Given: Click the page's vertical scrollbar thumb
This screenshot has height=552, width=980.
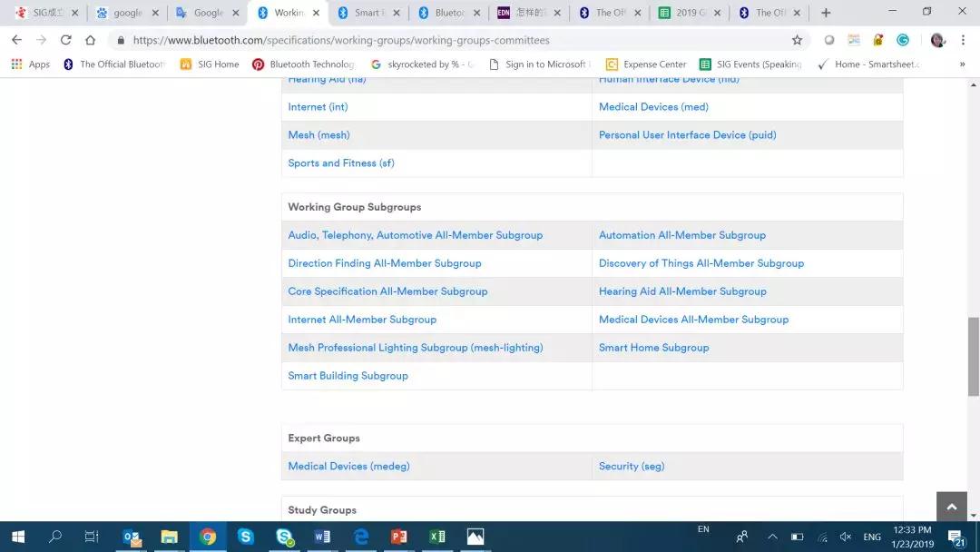Looking at the screenshot, I should (x=973, y=357).
